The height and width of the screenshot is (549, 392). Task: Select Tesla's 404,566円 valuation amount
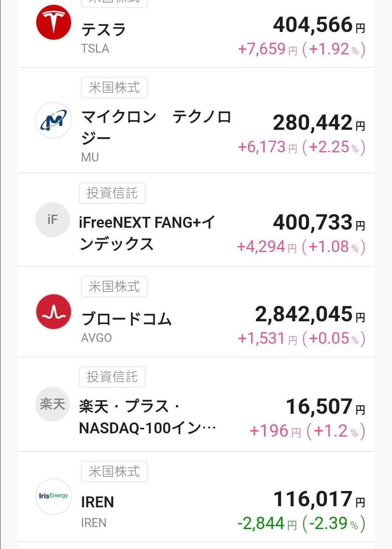(318, 25)
